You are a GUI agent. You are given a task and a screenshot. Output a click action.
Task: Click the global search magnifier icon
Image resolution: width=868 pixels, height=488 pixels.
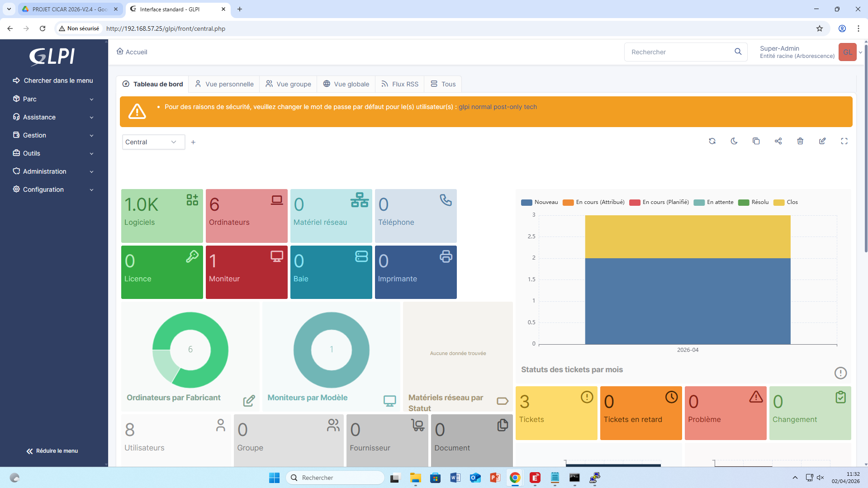coord(738,52)
